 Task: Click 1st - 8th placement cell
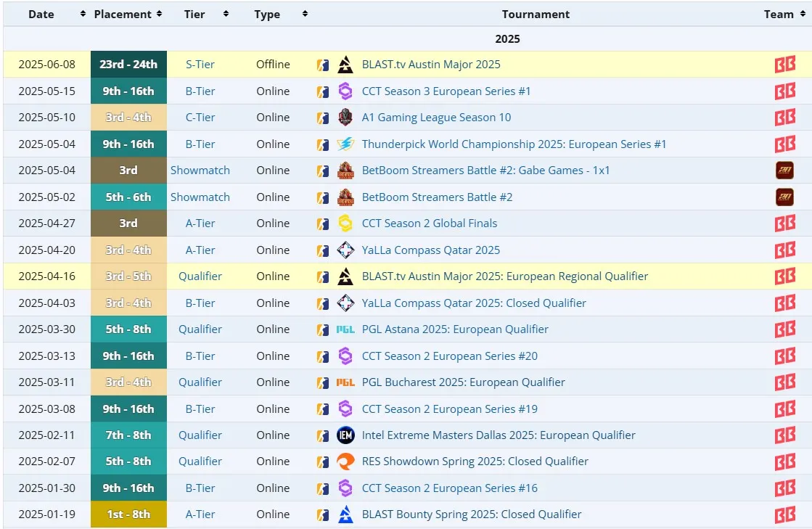(x=128, y=514)
